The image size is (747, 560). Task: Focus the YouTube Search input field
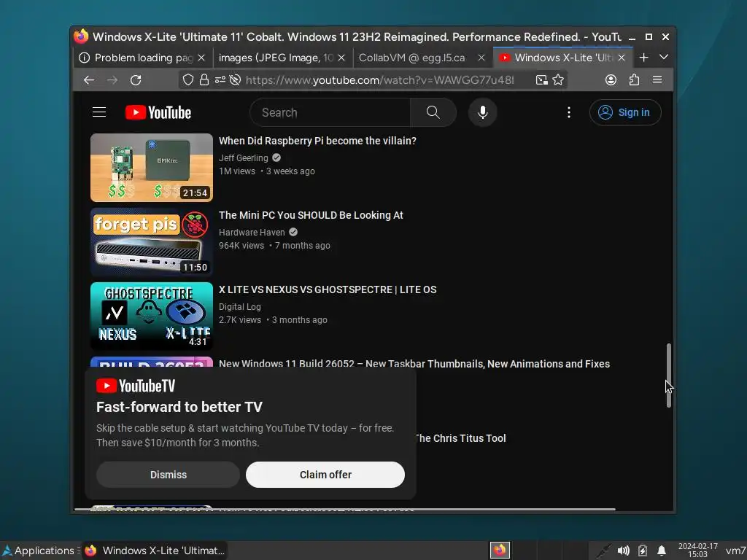pyautogui.click(x=330, y=112)
